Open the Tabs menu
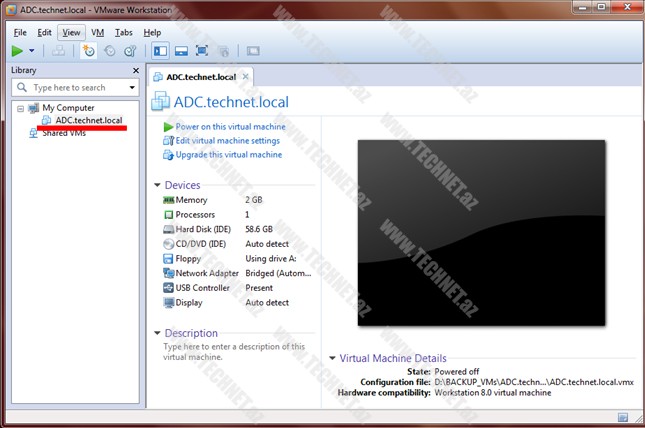645x428 pixels. tap(123, 32)
